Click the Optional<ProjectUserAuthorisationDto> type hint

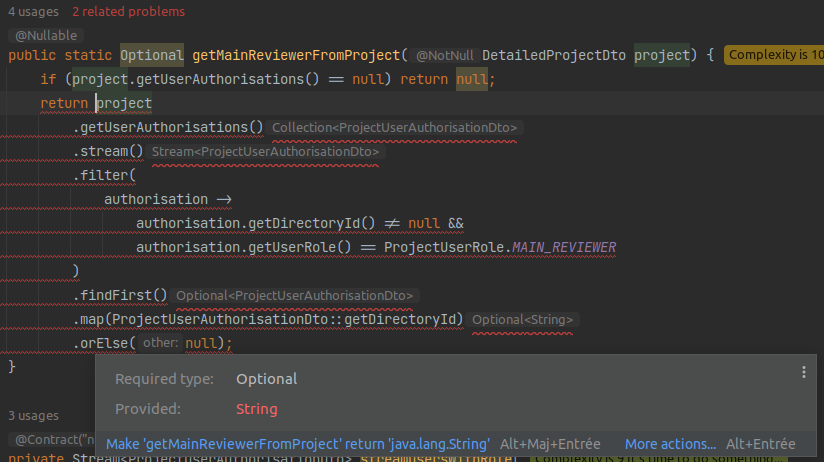click(x=294, y=296)
